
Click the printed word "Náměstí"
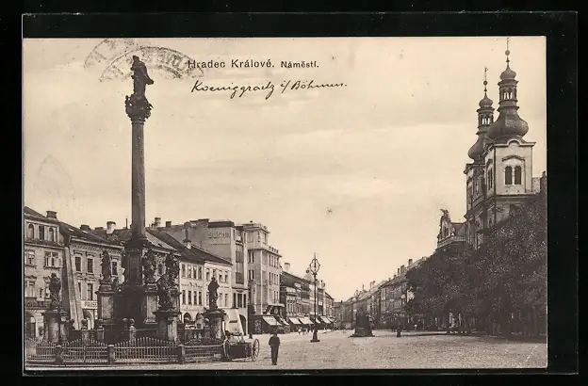tap(300, 64)
